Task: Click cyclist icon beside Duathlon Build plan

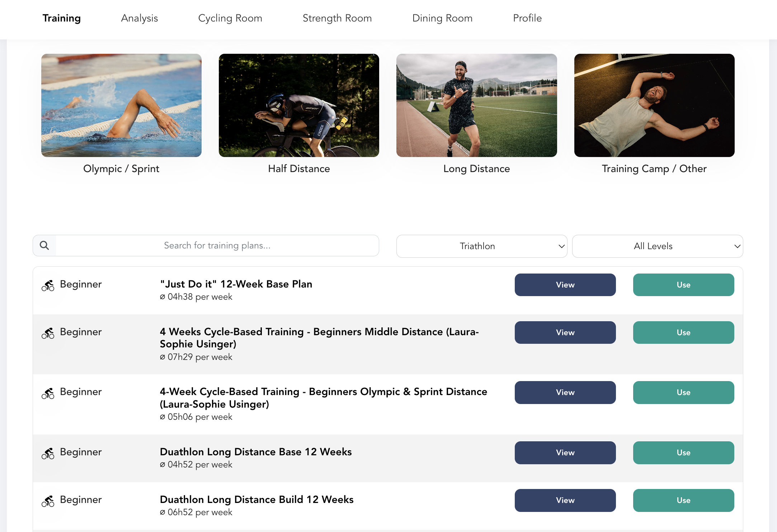Action: 48,501
